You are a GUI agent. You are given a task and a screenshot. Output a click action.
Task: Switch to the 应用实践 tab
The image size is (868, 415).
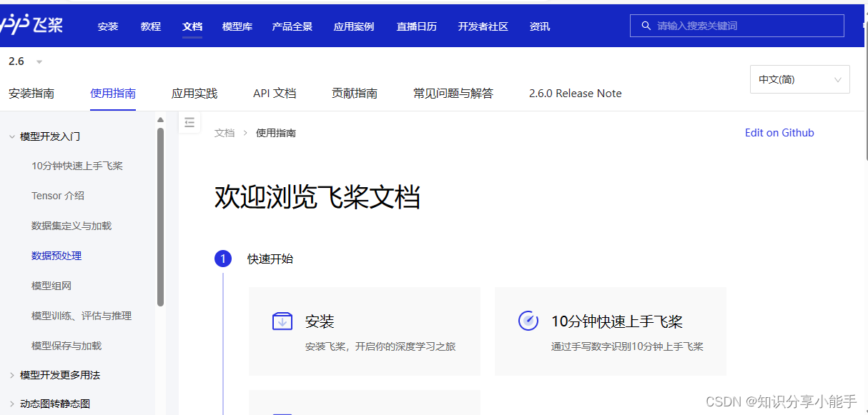(x=194, y=94)
